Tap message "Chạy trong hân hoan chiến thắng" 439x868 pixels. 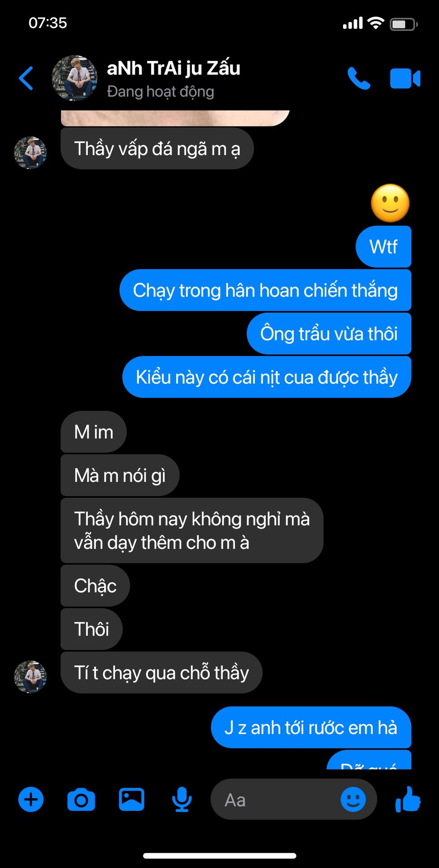click(x=265, y=290)
